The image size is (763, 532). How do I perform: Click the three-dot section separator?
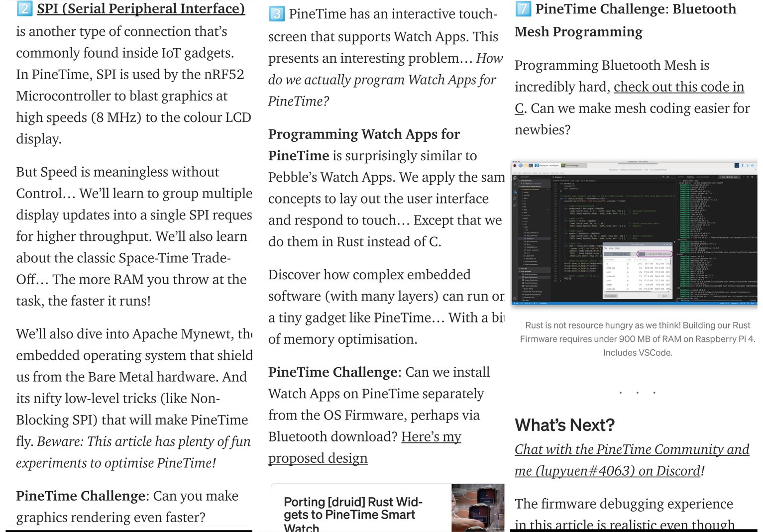(x=637, y=393)
